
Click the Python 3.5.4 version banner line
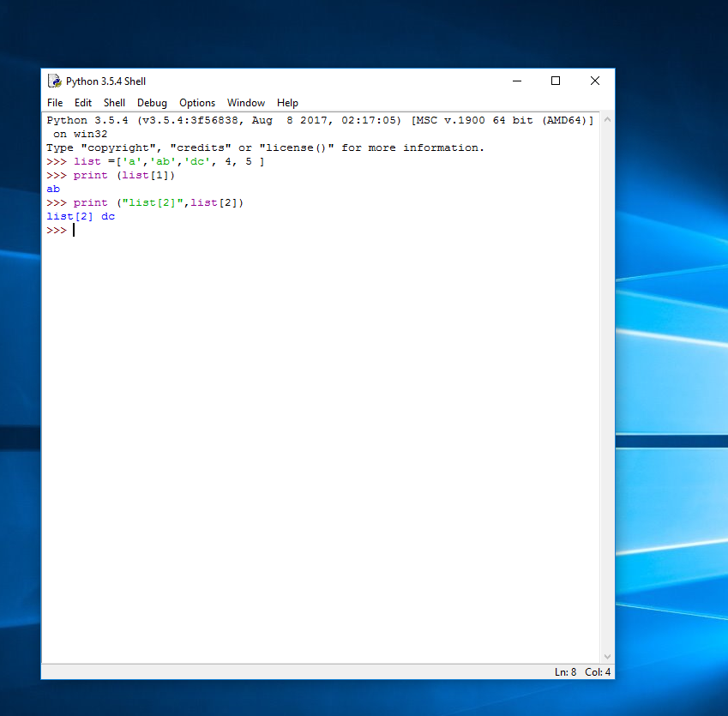320,120
